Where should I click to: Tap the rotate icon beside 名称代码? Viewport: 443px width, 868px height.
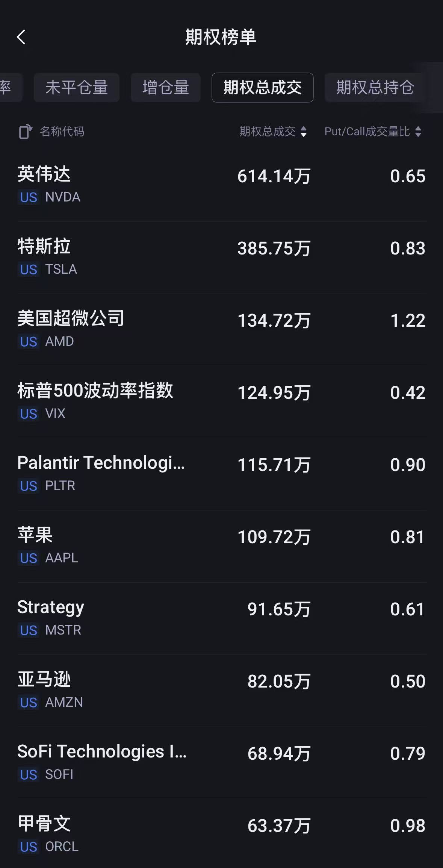point(25,132)
